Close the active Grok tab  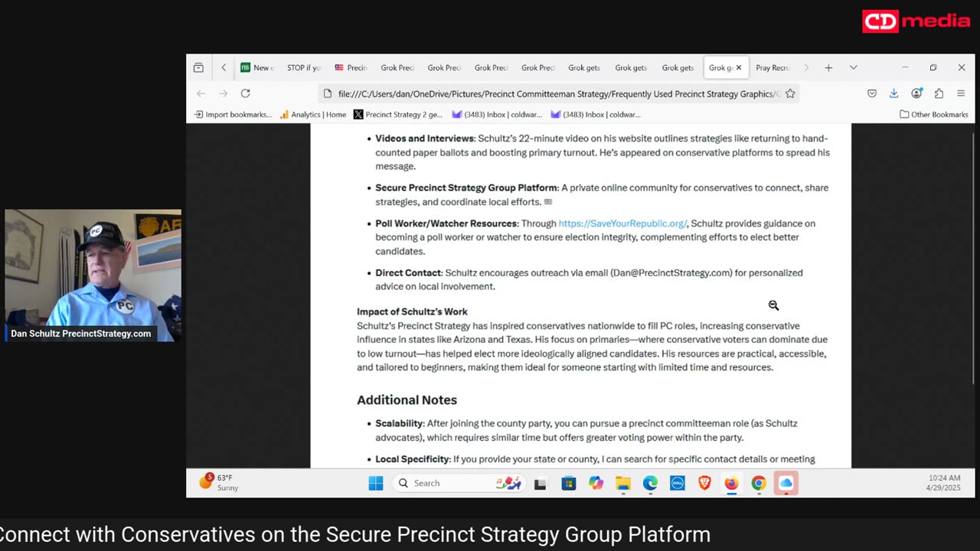(x=739, y=67)
